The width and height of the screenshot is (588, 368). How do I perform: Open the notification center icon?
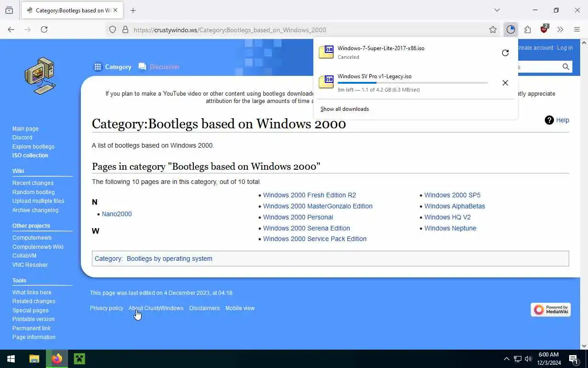pos(574,359)
